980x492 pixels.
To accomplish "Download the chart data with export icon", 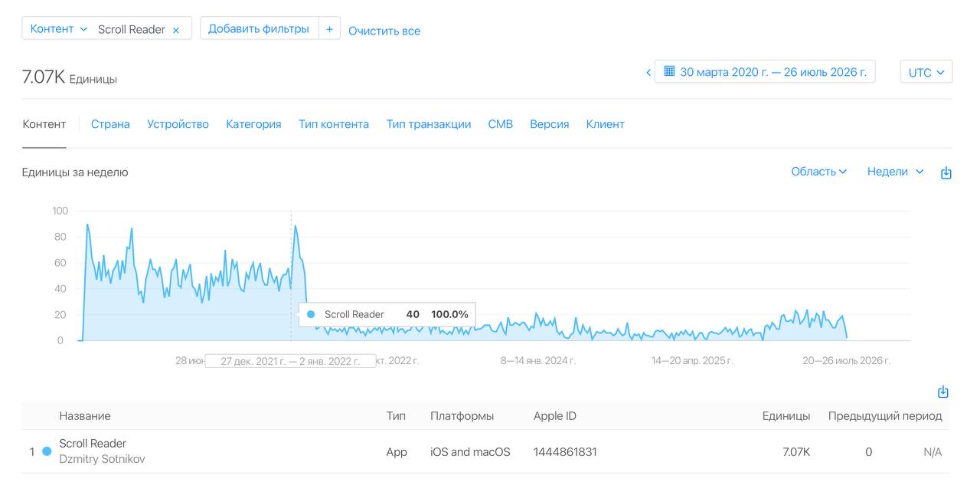I will tap(946, 172).
